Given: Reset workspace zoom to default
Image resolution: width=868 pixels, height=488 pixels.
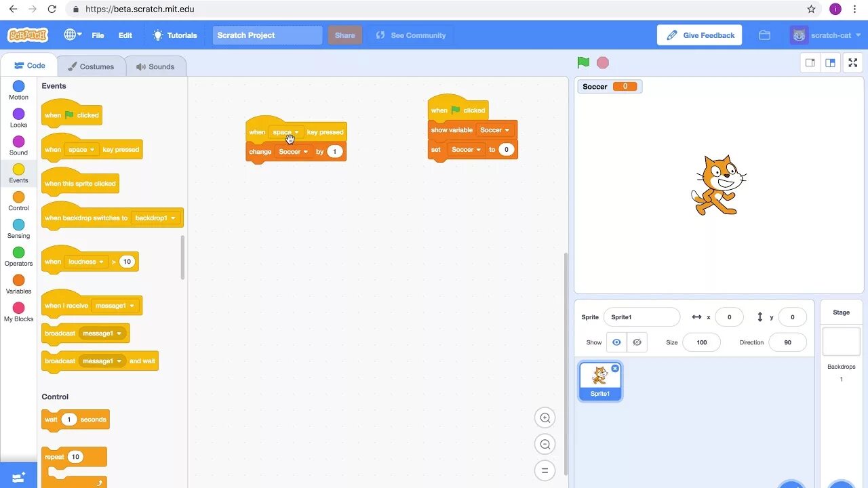Looking at the screenshot, I should pyautogui.click(x=545, y=470).
